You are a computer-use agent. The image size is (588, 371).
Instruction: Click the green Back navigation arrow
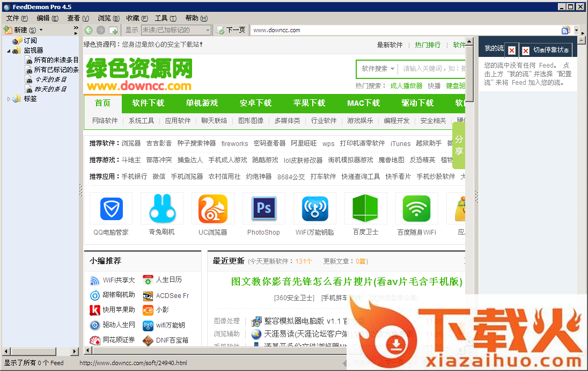[89, 30]
